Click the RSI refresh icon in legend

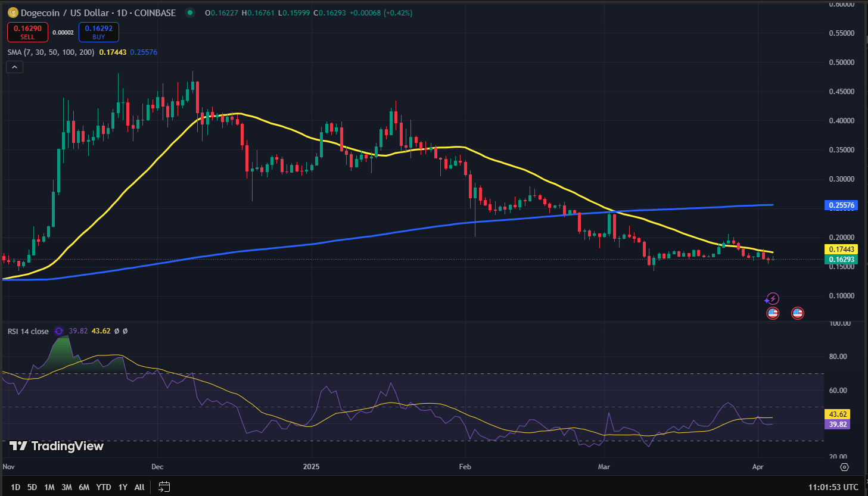click(x=59, y=331)
